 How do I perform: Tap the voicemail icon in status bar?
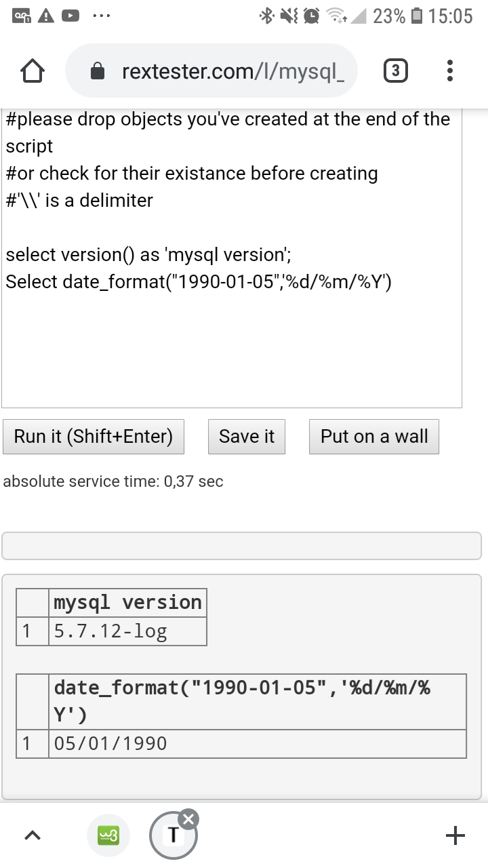click(22, 16)
